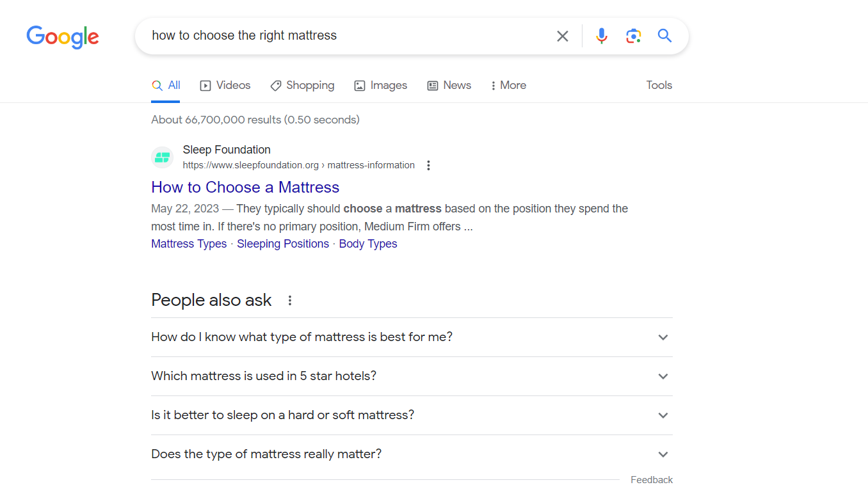Open the three-dot menu next to the result URL
868x494 pixels.
pyautogui.click(x=428, y=165)
